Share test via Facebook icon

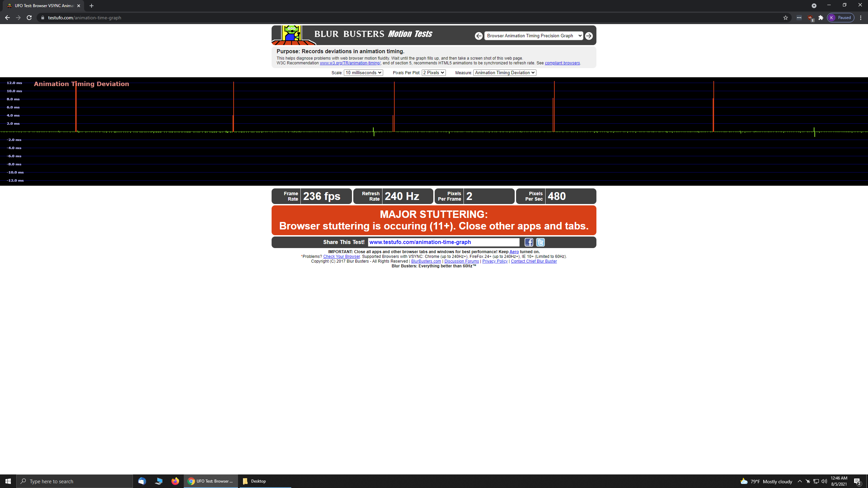[529, 242]
